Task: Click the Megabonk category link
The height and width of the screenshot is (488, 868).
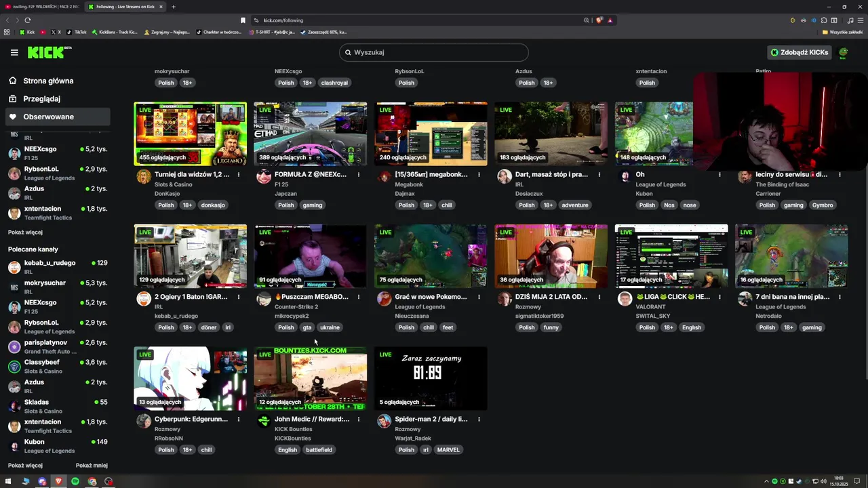Action: (x=410, y=184)
